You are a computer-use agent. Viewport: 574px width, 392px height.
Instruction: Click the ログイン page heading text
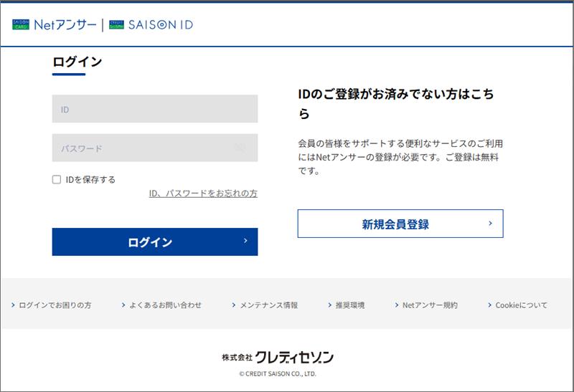pos(77,62)
